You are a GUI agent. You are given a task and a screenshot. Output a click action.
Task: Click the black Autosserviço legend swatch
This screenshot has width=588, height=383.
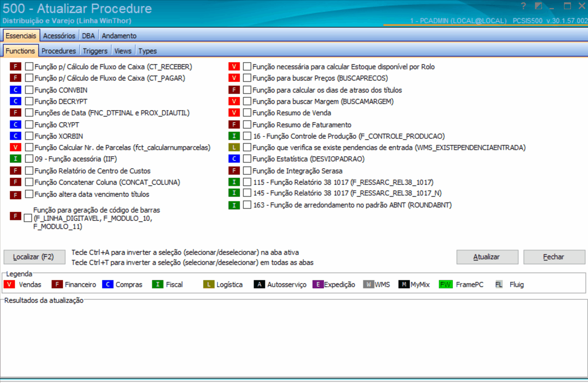pos(259,285)
